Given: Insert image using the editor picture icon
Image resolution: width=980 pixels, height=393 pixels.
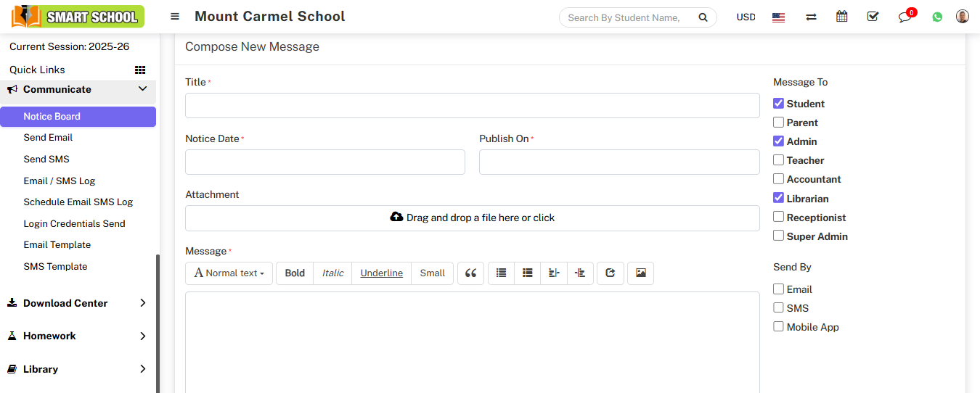Looking at the screenshot, I should click(x=640, y=273).
